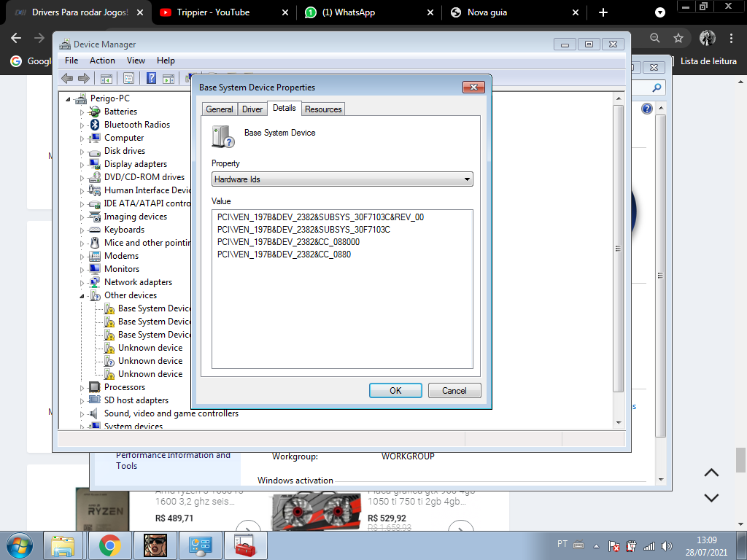Image resolution: width=747 pixels, height=560 pixels.
Task: Click the Keyboards device icon
Action: [x=94, y=230]
